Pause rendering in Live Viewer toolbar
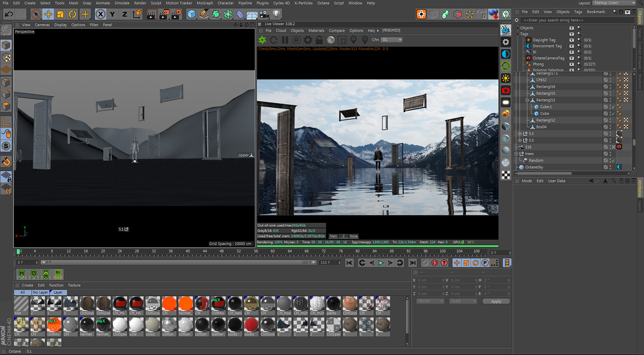This screenshot has height=355, width=644. click(x=285, y=40)
